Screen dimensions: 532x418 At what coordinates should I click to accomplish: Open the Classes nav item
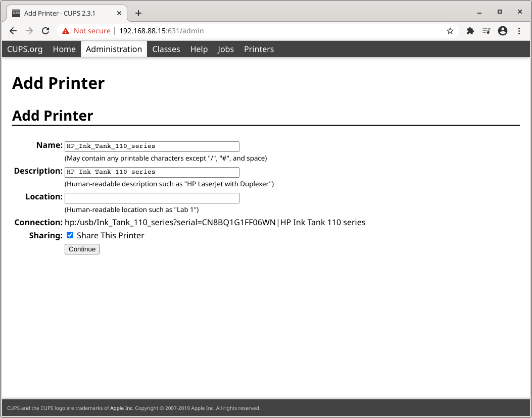[166, 49]
